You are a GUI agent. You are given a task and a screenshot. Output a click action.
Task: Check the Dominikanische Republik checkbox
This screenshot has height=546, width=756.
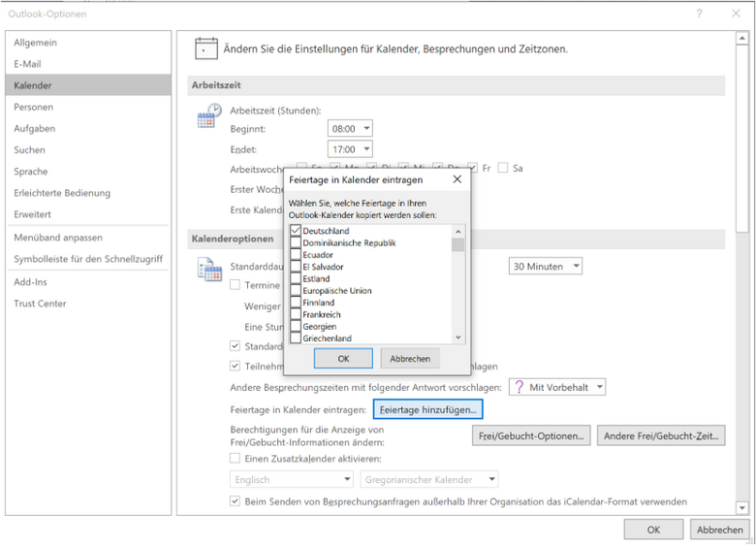[296, 242]
